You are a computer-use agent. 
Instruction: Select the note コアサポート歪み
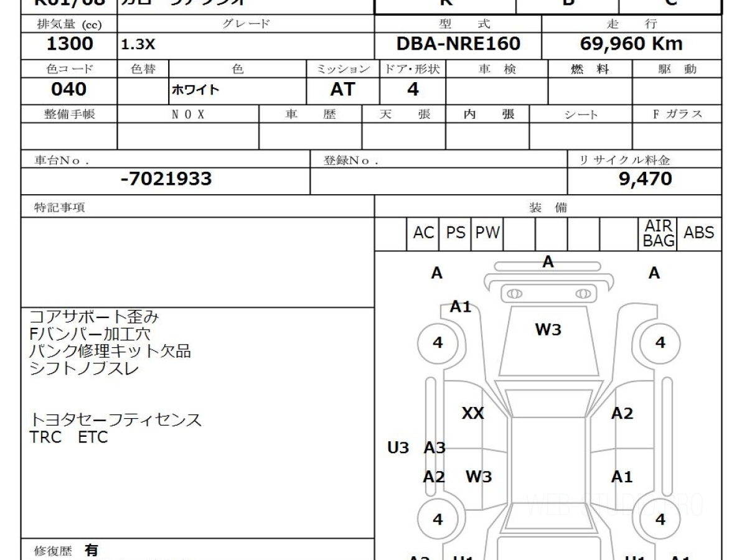pyautogui.click(x=94, y=317)
